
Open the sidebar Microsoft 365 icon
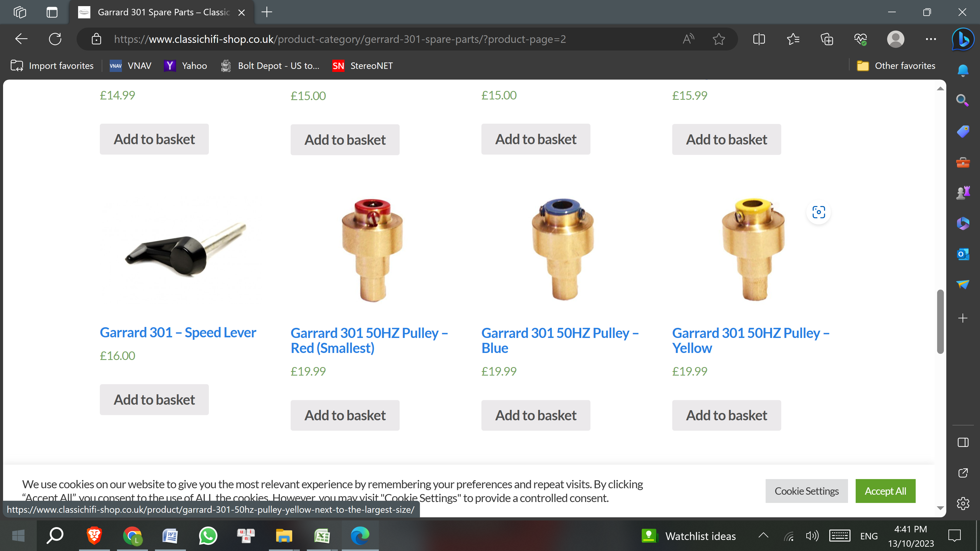tap(963, 223)
